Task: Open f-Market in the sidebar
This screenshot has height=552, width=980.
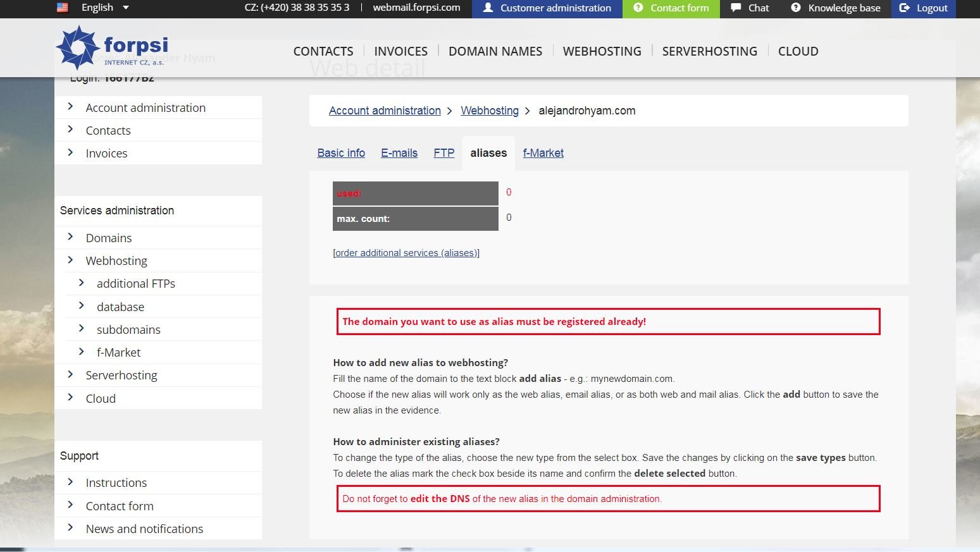Action: 118,352
